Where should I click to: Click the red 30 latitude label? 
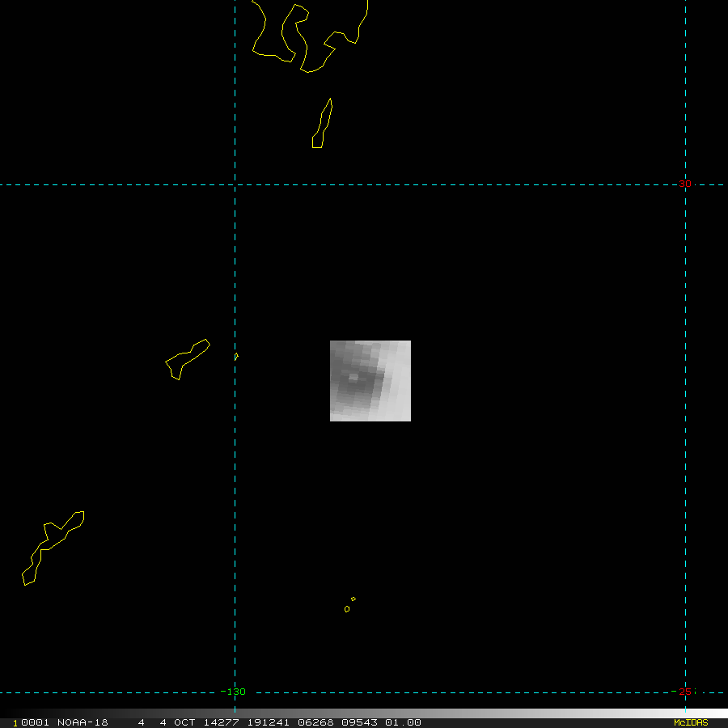click(x=685, y=184)
